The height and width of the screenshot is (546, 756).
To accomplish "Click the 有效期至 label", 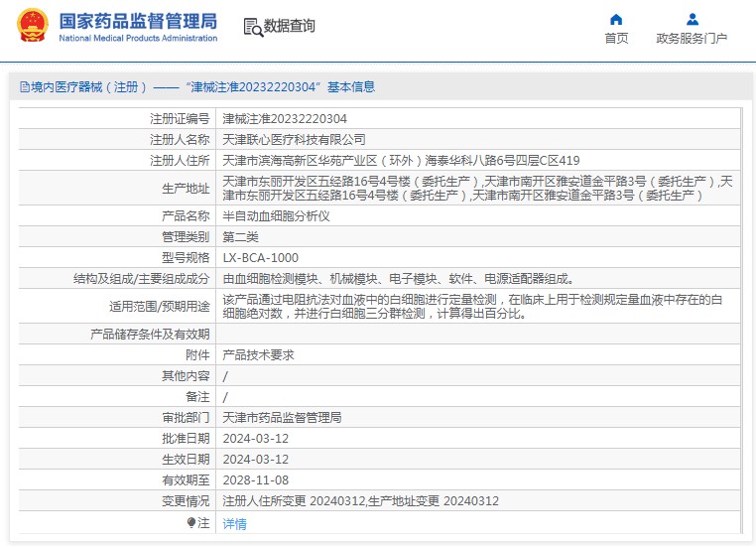I will pos(186,479).
